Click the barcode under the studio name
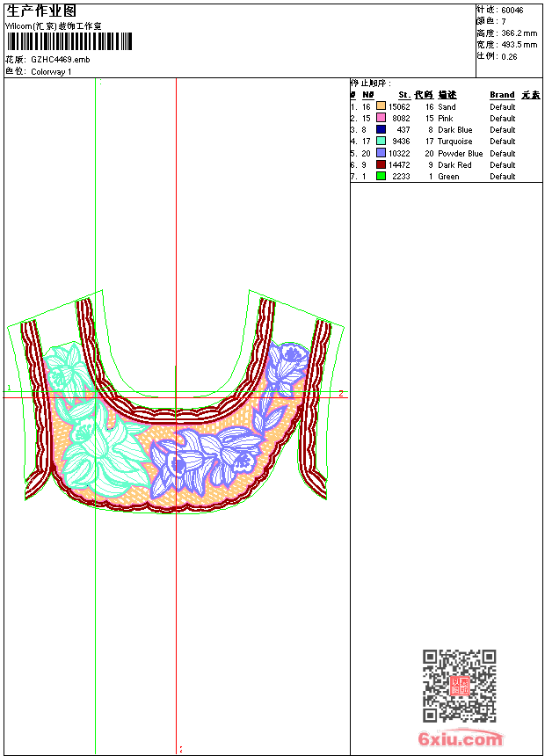The image size is (545, 756). point(69,41)
